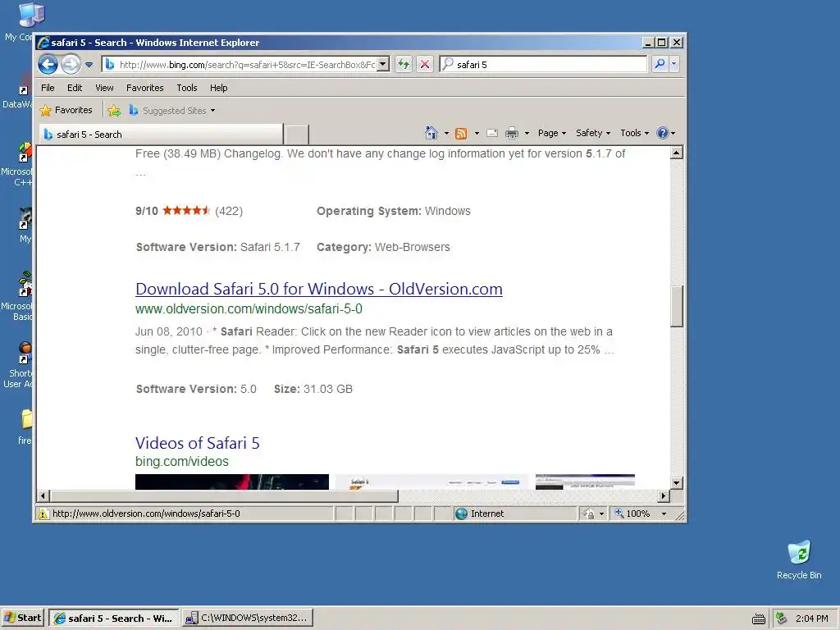This screenshot has height=630, width=840.
Task: Open the Protected Mode lock dropdown
Action: click(592, 514)
